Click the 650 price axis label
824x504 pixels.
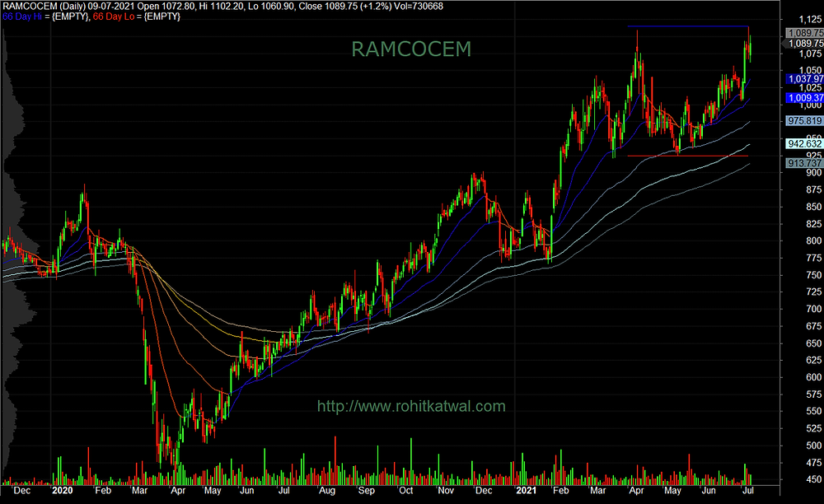coord(813,343)
